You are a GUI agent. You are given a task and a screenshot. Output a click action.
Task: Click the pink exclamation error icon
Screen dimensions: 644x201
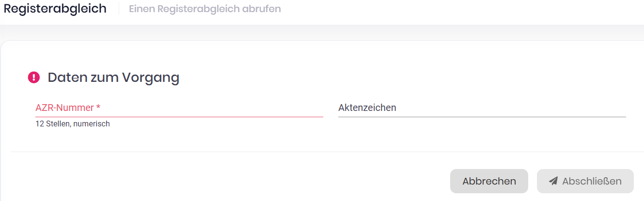[x=34, y=77]
